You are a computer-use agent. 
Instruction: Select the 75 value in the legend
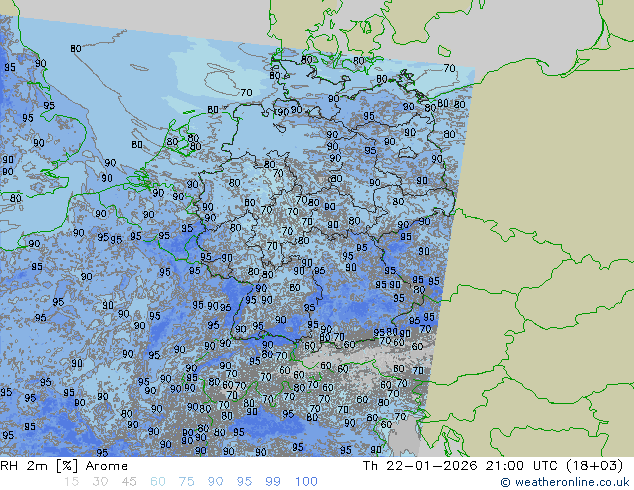186,482
